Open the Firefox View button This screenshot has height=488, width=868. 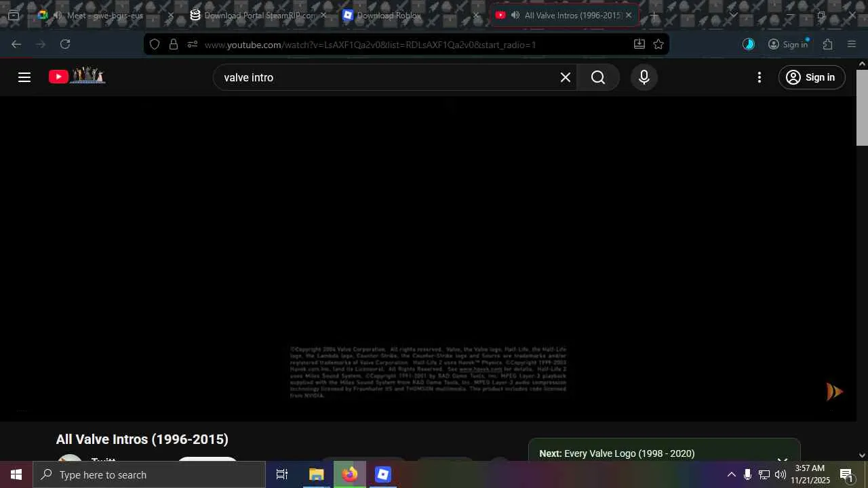point(14,15)
